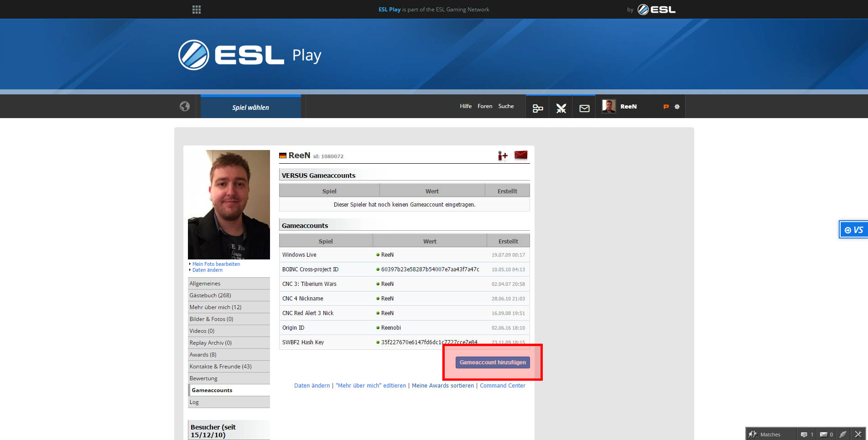Click Daten ändern link at page bottom
Image resolution: width=868 pixels, height=440 pixels.
pos(312,386)
